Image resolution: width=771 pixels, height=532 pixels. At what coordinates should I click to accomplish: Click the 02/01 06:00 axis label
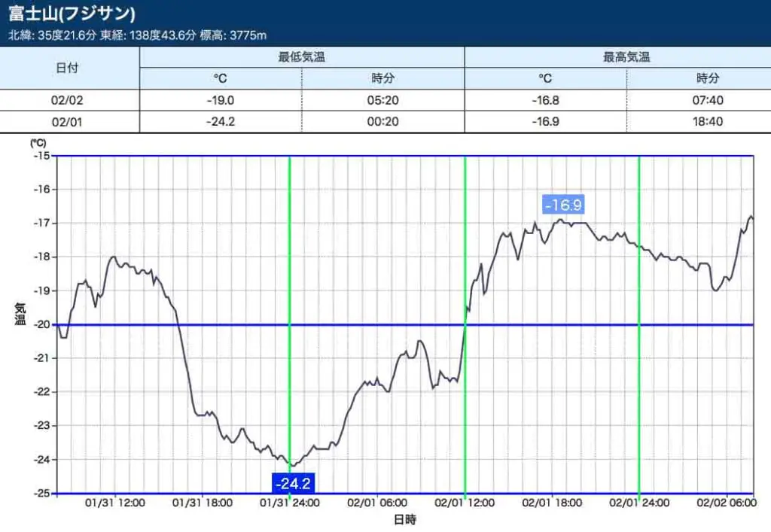[377, 503]
